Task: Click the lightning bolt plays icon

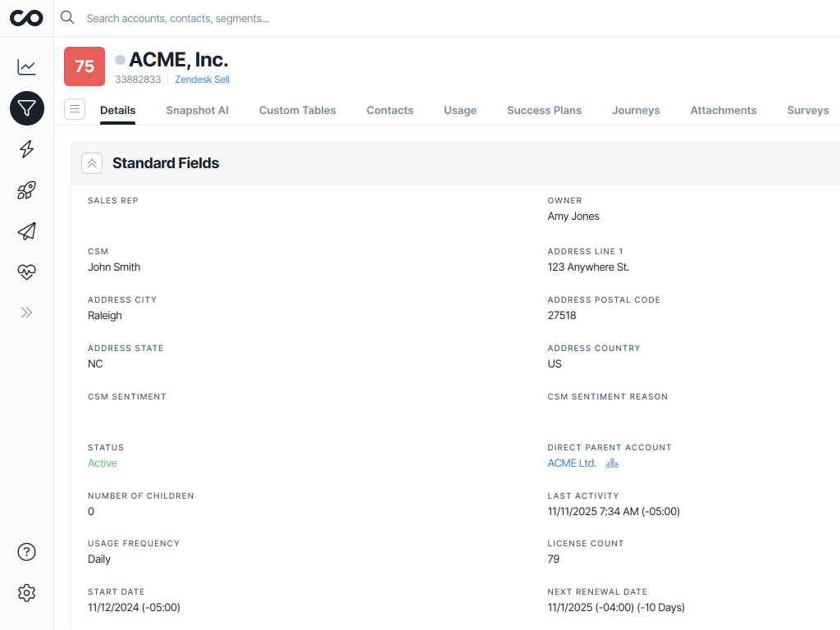Action: click(26, 149)
